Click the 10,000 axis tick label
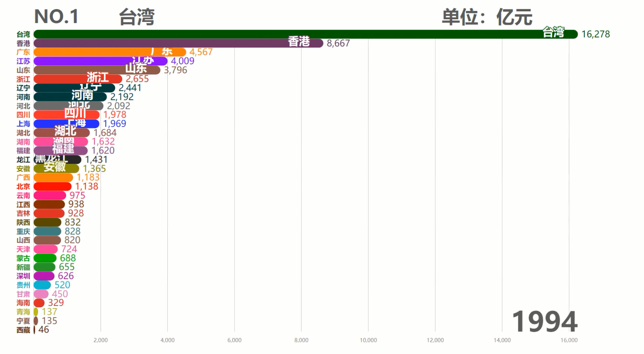The image size is (644, 354). coord(368,340)
